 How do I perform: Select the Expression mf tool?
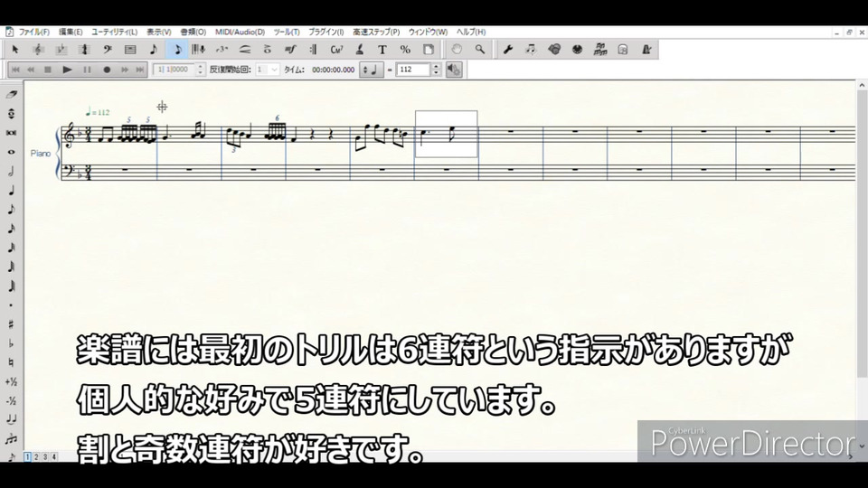(x=290, y=50)
